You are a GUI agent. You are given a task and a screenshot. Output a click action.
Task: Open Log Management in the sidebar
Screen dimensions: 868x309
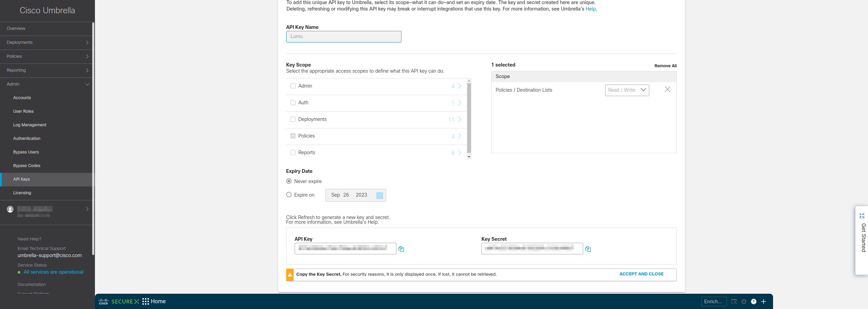pyautogui.click(x=30, y=125)
